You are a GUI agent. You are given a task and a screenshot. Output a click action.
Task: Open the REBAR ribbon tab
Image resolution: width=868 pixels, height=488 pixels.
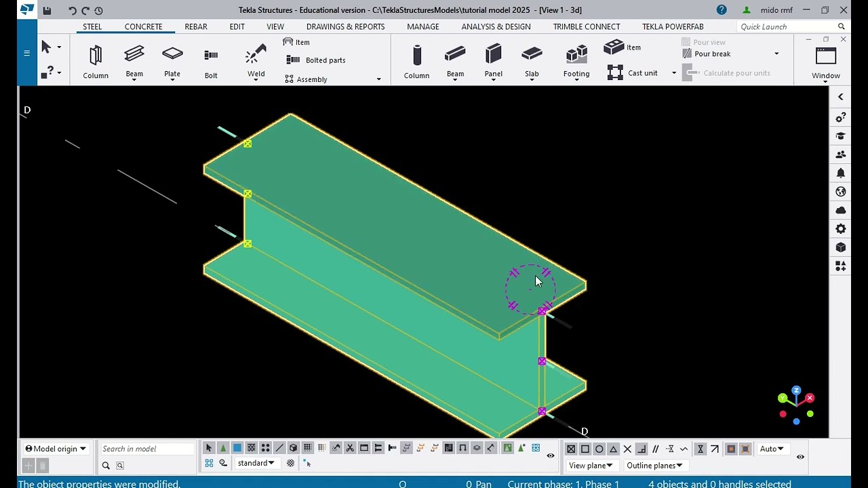pyautogui.click(x=196, y=26)
